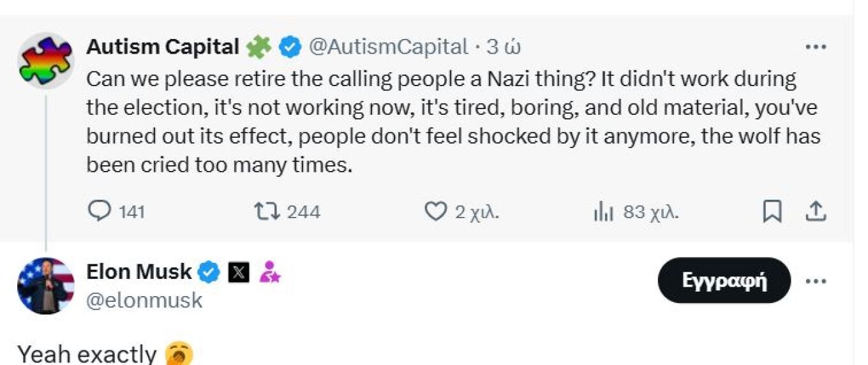Click the Εγγραφή subscribe button
Viewport: 868px width, 365px height.
pos(724,280)
